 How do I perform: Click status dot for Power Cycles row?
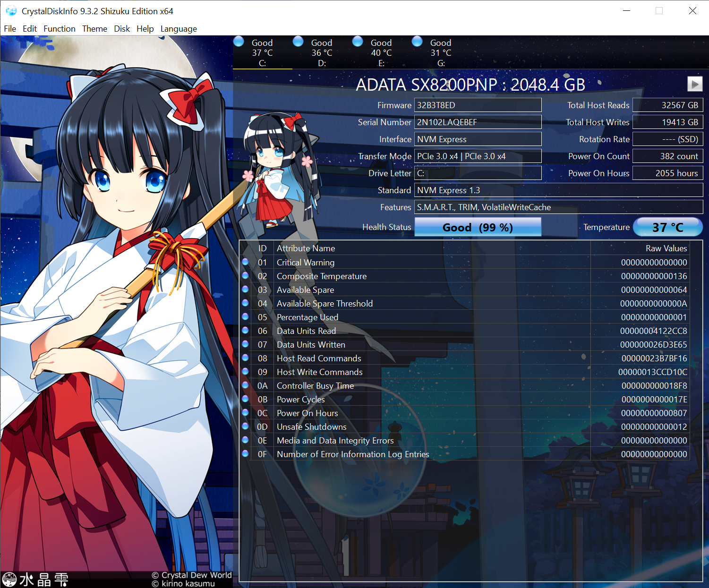[245, 399]
